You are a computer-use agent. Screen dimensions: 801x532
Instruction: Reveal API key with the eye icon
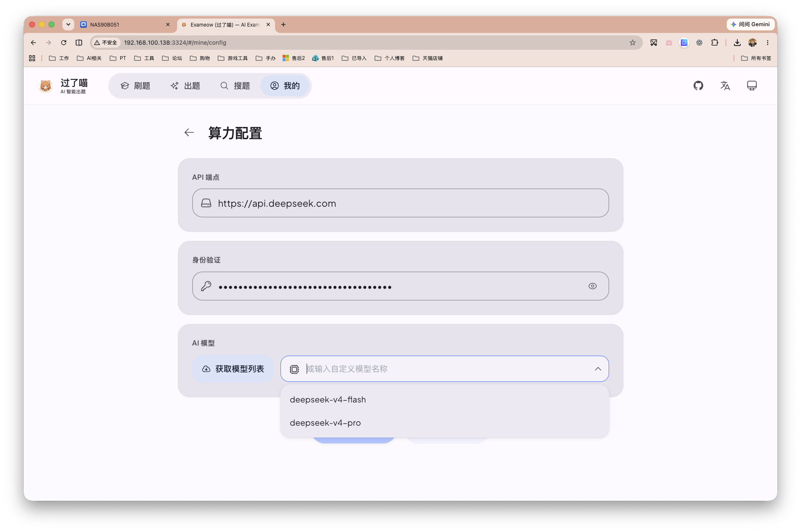(x=592, y=286)
